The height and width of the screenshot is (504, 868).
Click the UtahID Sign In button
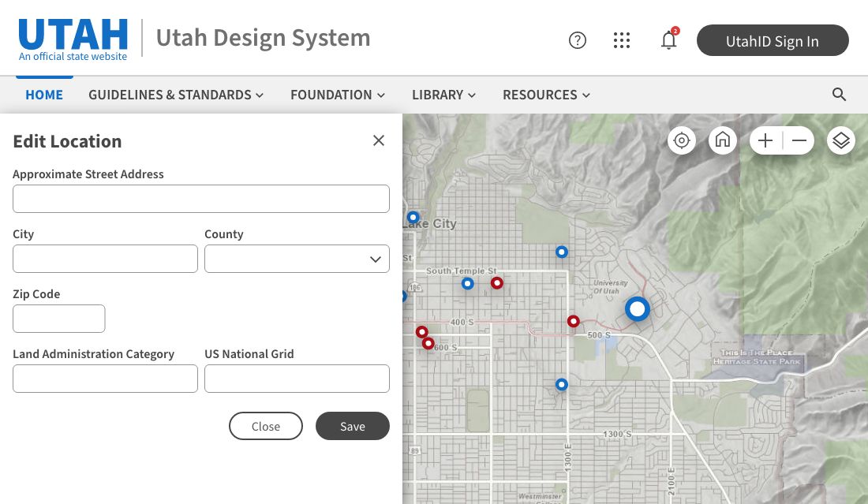pyautogui.click(x=773, y=40)
